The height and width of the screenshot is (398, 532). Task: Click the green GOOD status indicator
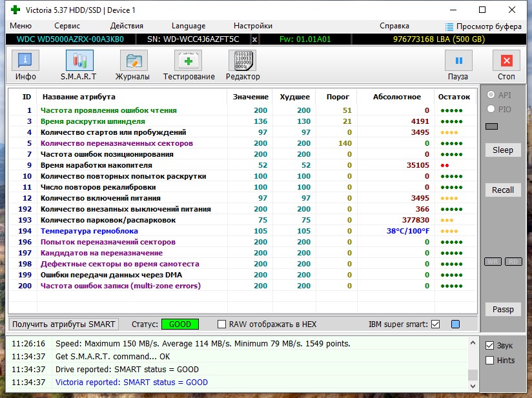(x=180, y=324)
